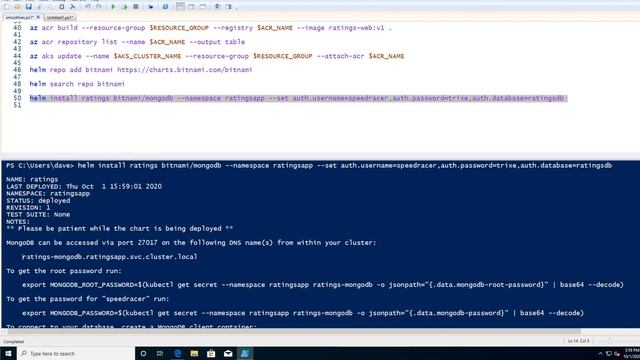Run the highlighted selection
Screen dimensions: 640x360
(124, 7)
